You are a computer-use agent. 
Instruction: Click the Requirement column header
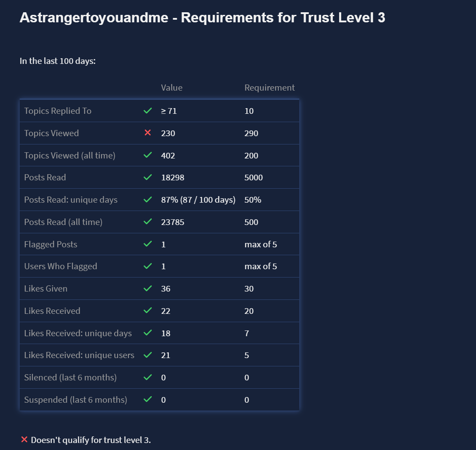click(x=269, y=88)
